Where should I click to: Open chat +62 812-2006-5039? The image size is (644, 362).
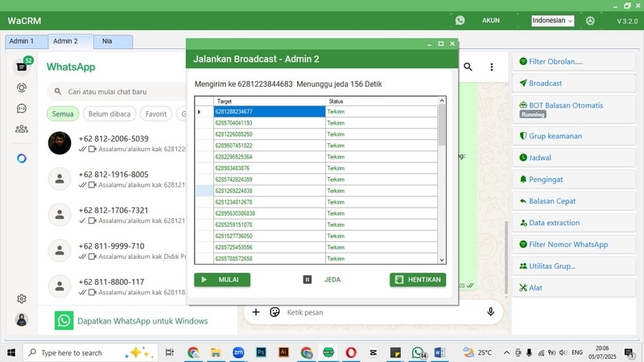pos(113,143)
